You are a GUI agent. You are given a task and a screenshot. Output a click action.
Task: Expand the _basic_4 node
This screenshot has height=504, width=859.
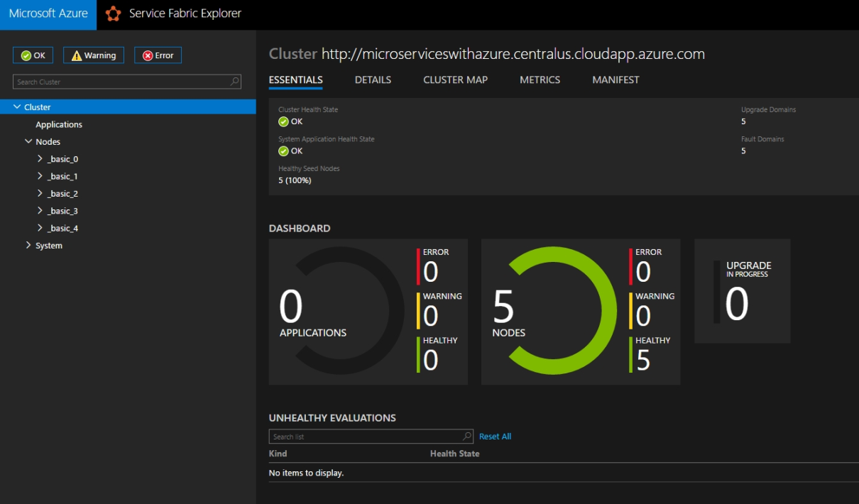click(40, 228)
